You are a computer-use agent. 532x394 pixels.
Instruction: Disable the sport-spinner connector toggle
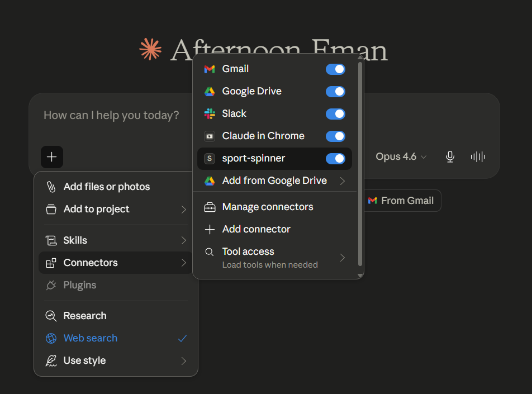click(x=335, y=159)
